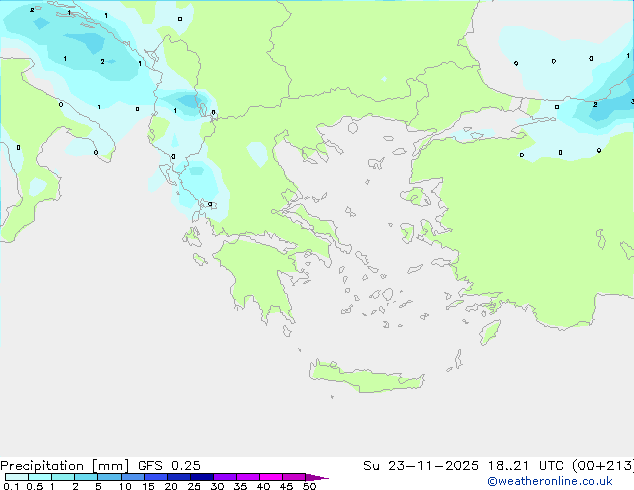This screenshot has height=490, width=634.
Task: Select the legend swatch for 1–2 mm
Action: (63, 477)
